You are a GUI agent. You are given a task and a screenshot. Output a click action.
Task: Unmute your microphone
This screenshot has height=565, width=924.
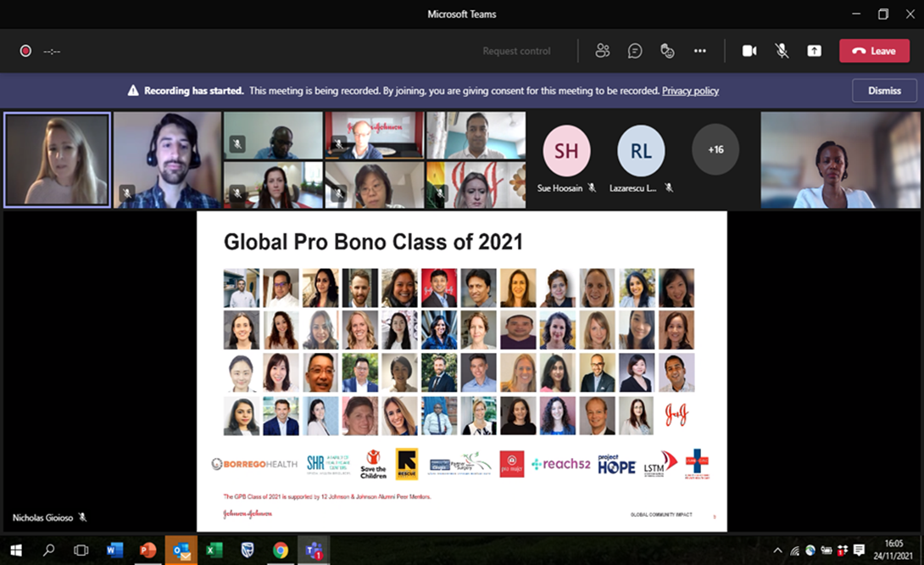(782, 51)
